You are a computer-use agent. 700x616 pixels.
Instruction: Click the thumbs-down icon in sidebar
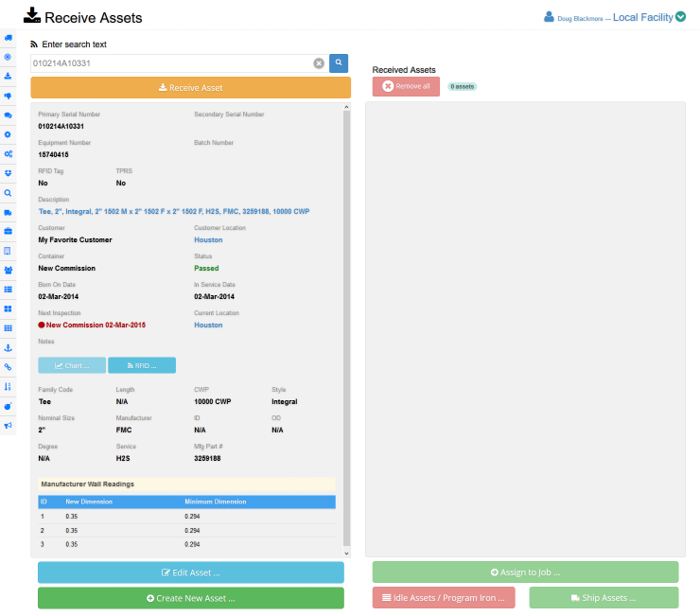pyautogui.click(x=9, y=96)
